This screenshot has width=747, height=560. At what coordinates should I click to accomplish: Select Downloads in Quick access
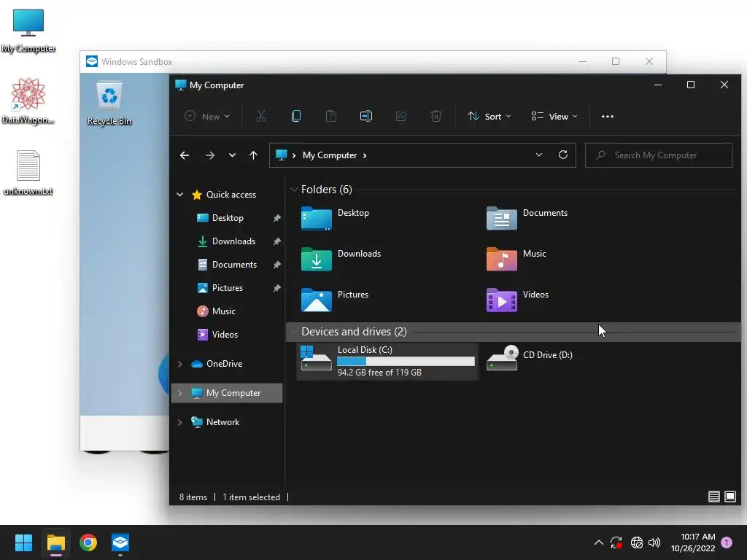[233, 241]
